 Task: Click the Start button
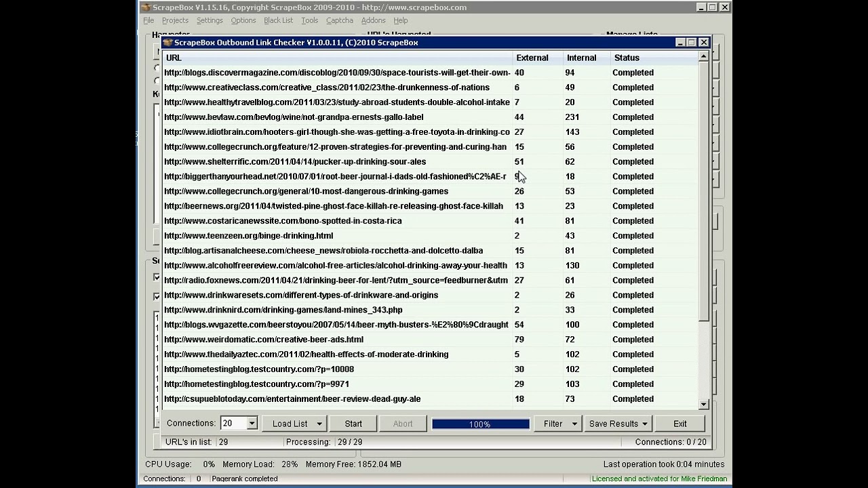click(x=353, y=424)
